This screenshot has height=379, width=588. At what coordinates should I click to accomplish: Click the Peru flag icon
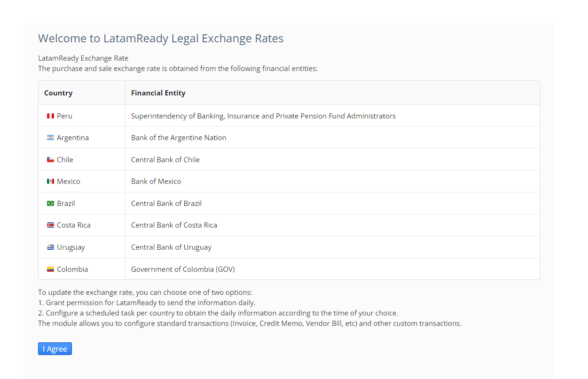click(50, 116)
